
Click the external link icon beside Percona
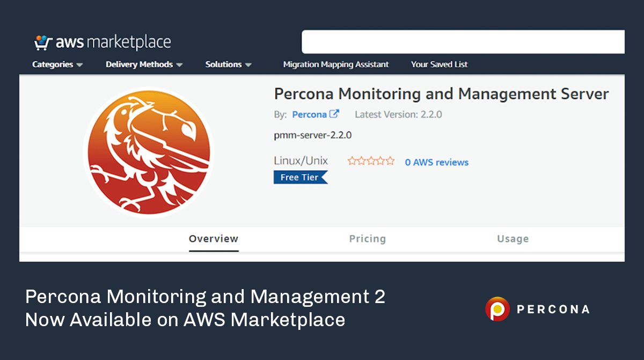(334, 114)
